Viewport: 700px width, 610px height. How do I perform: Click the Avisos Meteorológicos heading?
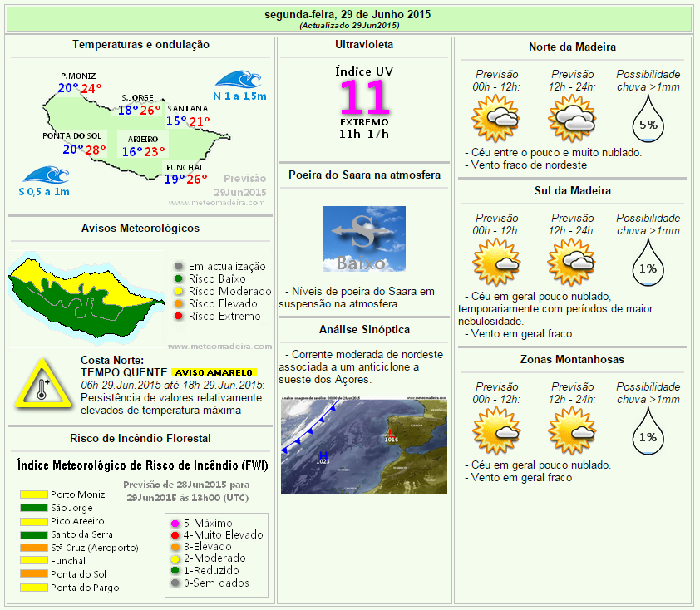pos(140,228)
